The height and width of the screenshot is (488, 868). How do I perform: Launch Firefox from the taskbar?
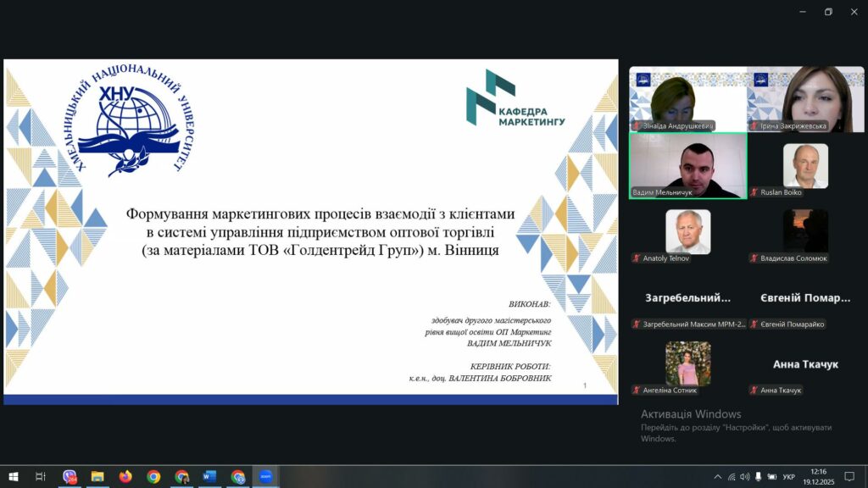point(125,477)
